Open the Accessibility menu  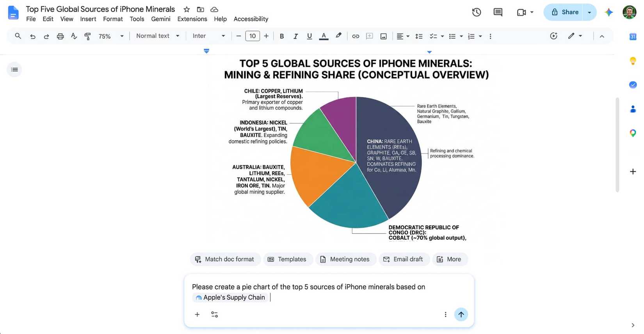pos(251,19)
